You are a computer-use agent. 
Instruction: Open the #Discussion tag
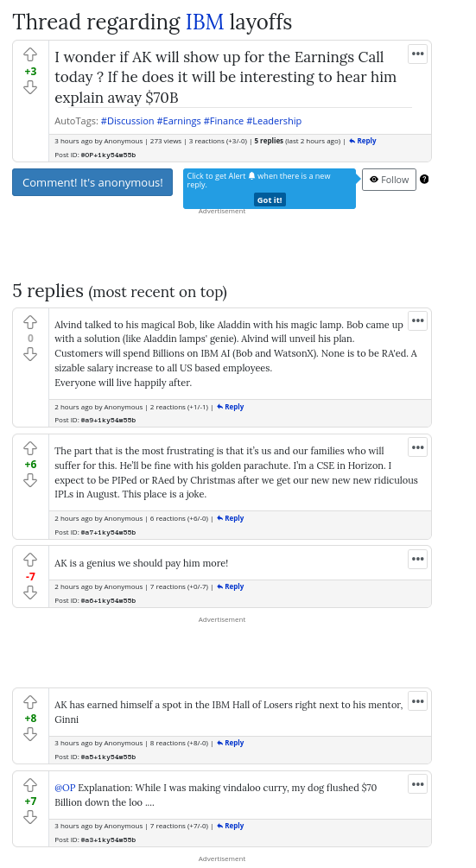pyautogui.click(x=127, y=121)
